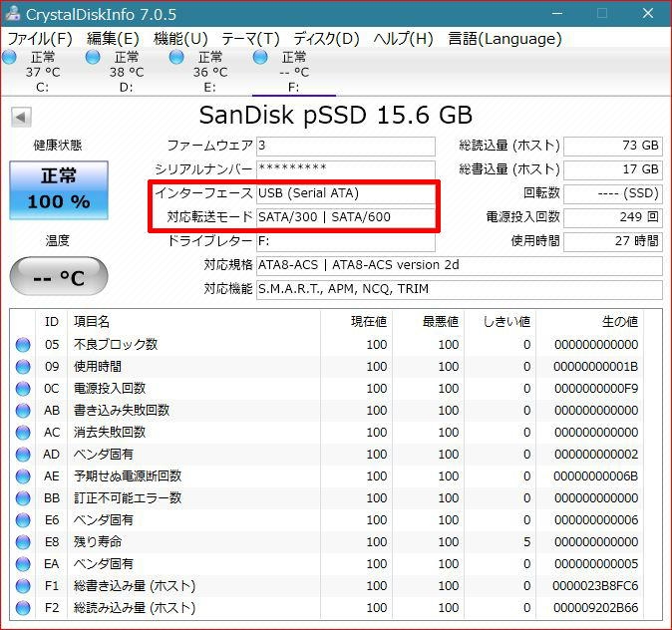Click the status icon of row EA ベンダ固有
672x630 pixels.
tap(23, 563)
